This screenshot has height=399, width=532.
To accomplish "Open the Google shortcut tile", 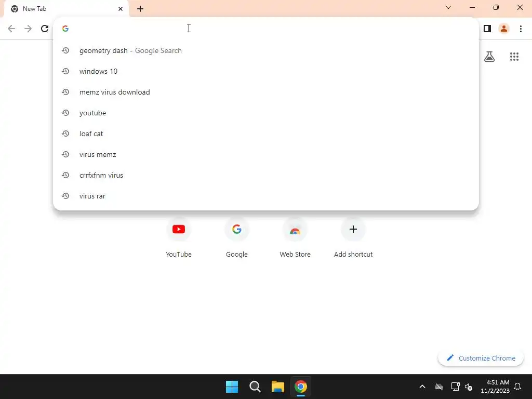I will tap(237, 237).
